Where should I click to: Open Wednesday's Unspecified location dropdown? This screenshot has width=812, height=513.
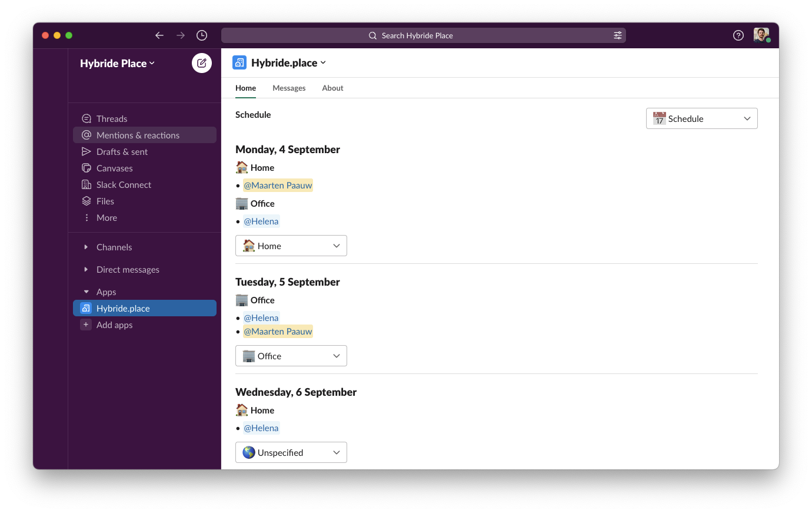[291, 452]
